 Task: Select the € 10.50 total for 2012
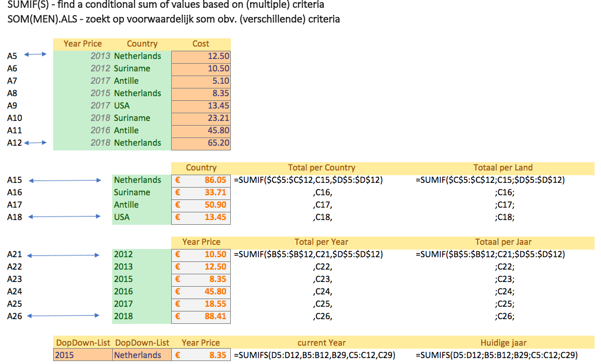click(x=201, y=254)
